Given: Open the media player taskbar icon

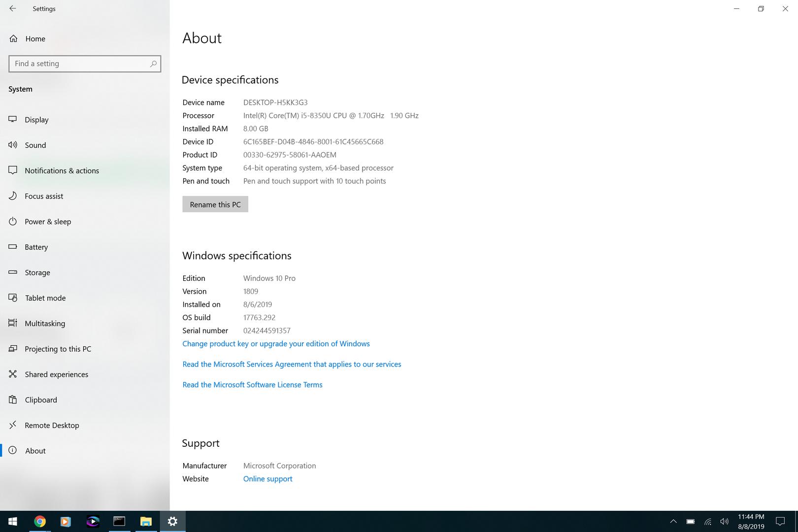Looking at the screenshot, I should tap(66, 521).
